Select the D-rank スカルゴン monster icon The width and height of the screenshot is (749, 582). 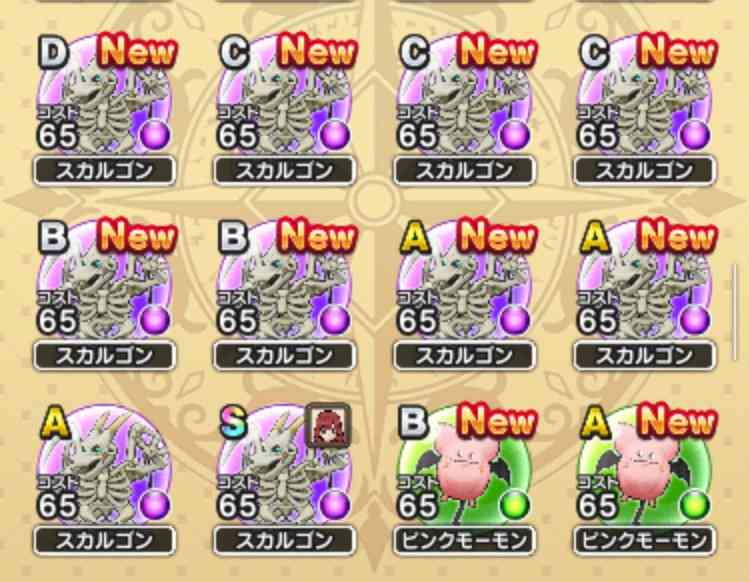pyautogui.click(x=104, y=96)
